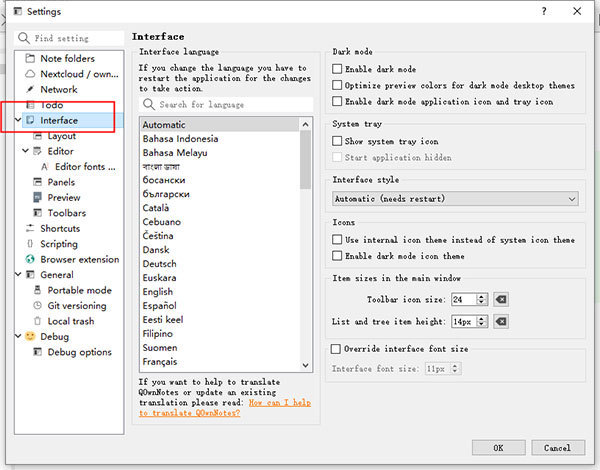This screenshot has height=470, width=600.
Task: Click the language list scrollbar thumb
Action: tap(305, 160)
